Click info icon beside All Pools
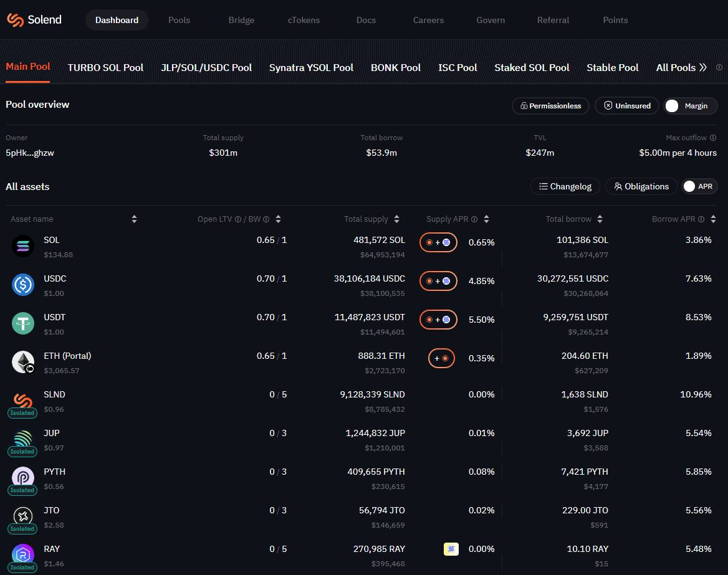728x575 pixels. [x=719, y=67]
